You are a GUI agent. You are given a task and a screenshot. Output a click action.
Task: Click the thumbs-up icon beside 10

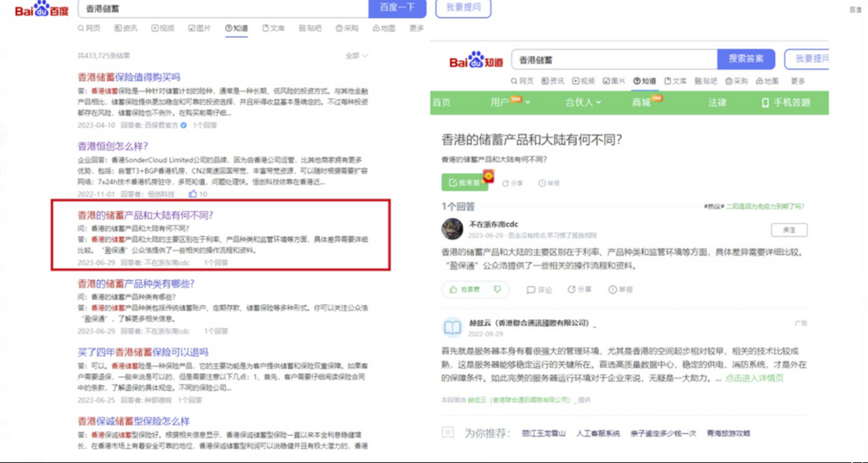(x=193, y=194)
